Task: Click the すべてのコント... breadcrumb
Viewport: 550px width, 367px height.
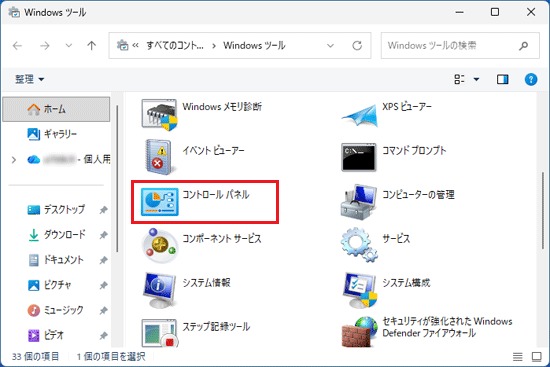Action: tap(175, 45)
